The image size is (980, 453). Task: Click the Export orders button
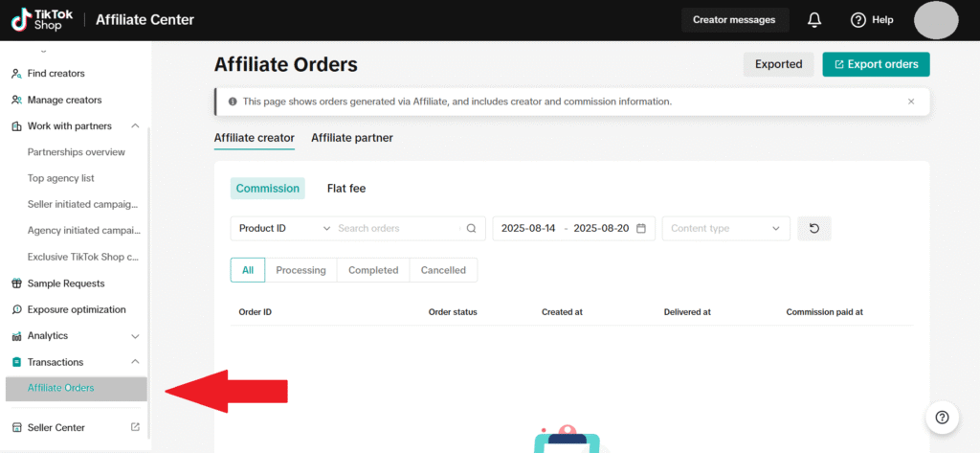876,64
